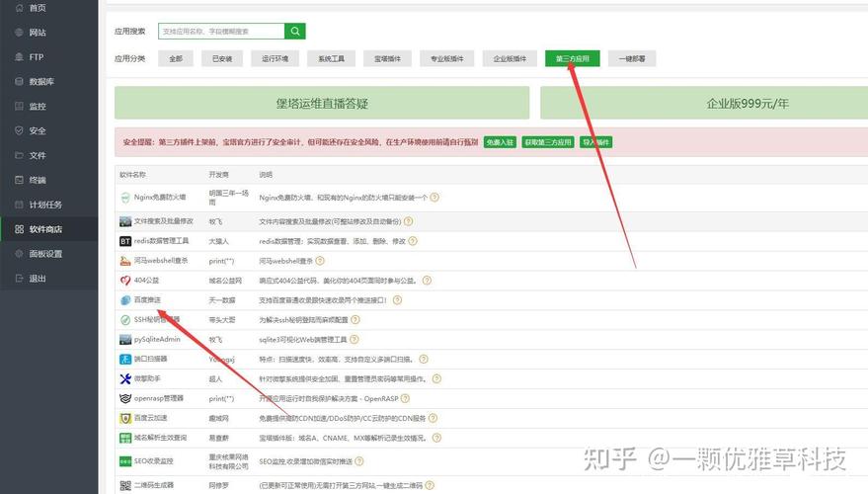
Task: Click the 二维码生成器 plugin name
Action: point(154,486)
